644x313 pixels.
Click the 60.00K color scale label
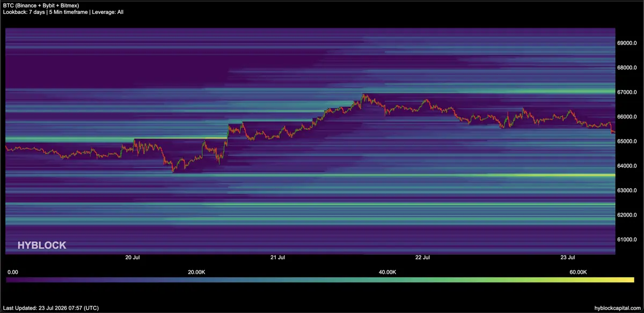click(578, 272)
